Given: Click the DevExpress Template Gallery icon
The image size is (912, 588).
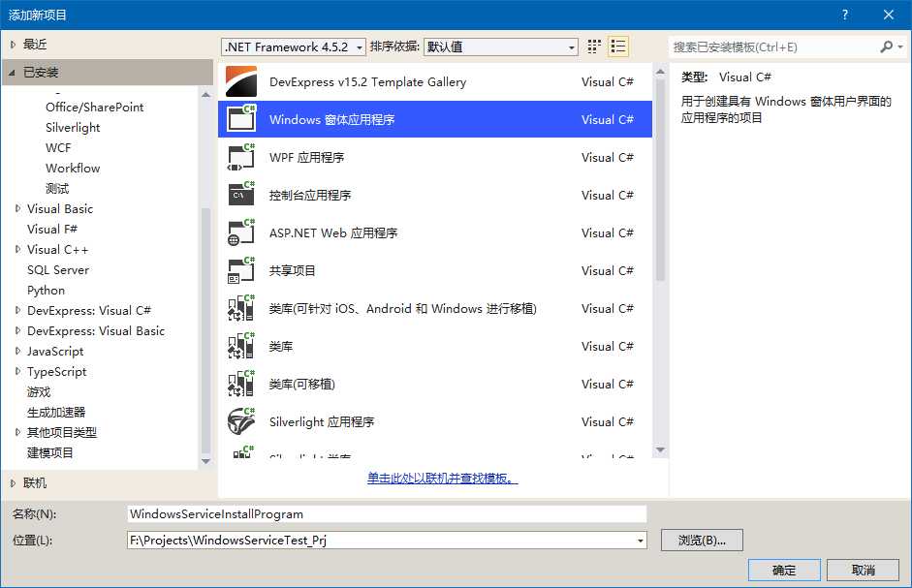Looking at the screenshot, I should pos(240,81).
